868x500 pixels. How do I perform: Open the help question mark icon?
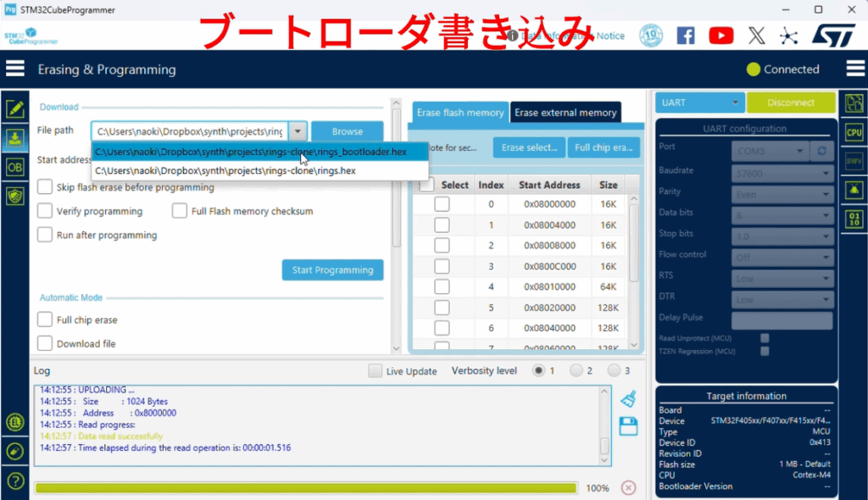[x=15, y=481]
